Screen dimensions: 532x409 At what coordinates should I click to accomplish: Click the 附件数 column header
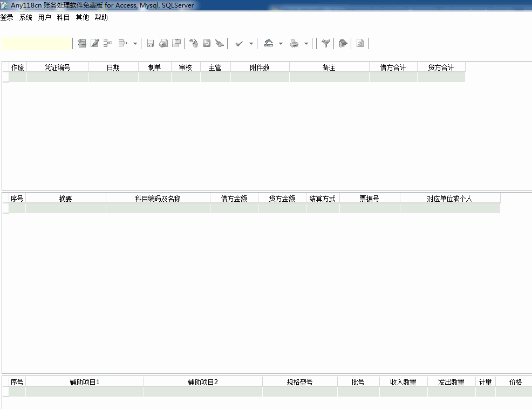pos(260,67)
